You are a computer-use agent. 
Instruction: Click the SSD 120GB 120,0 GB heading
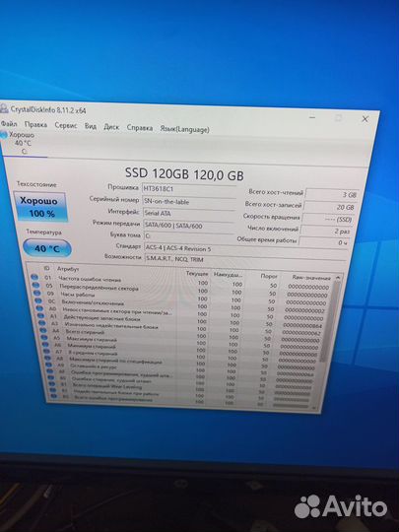coord(184,173)
